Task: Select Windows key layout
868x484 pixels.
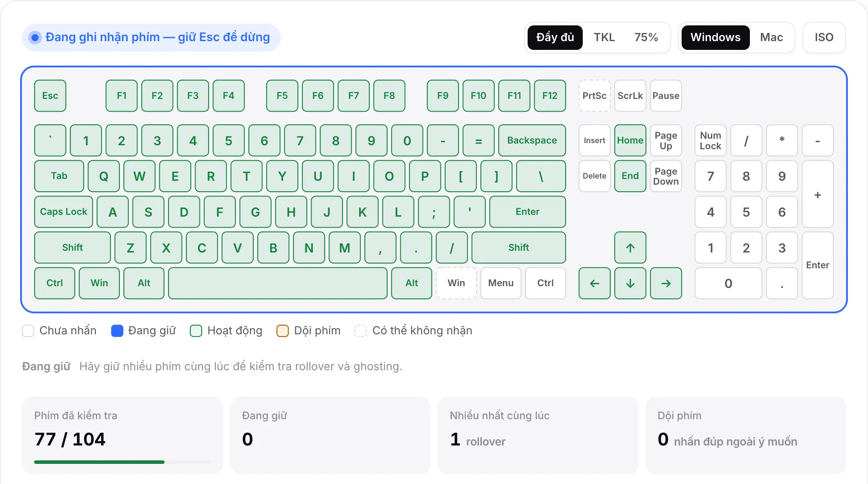Action: click(715, 38)
